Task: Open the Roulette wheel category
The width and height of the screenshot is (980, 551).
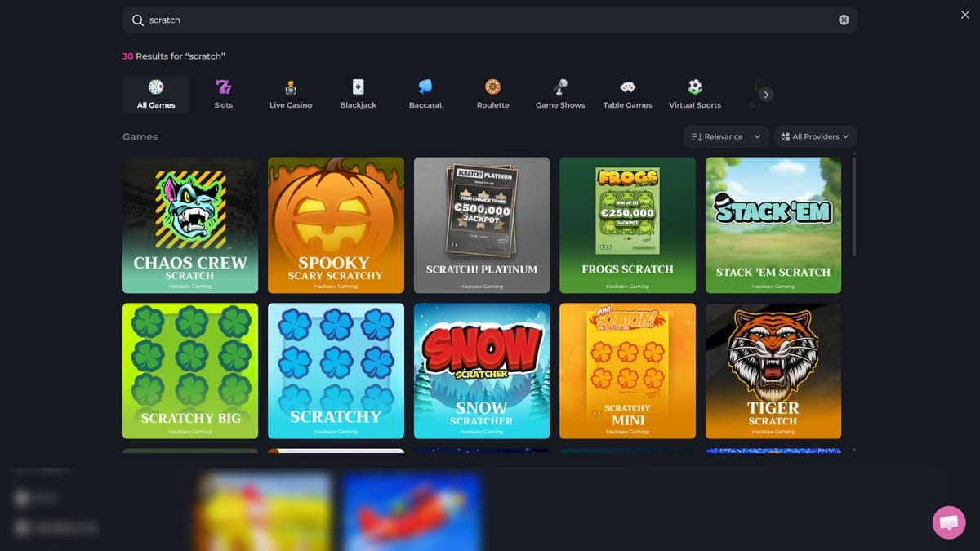Action: click(492, 95)
